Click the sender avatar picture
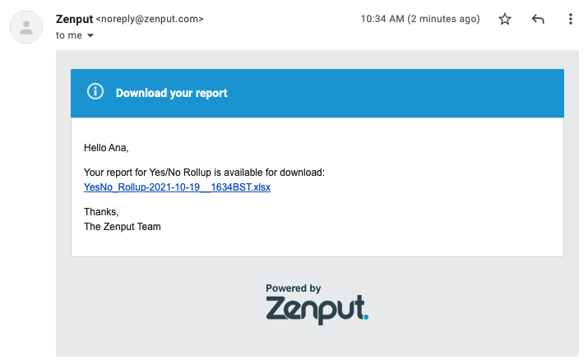The height and width of the screenshot is (364, 588). coord(26,27)
